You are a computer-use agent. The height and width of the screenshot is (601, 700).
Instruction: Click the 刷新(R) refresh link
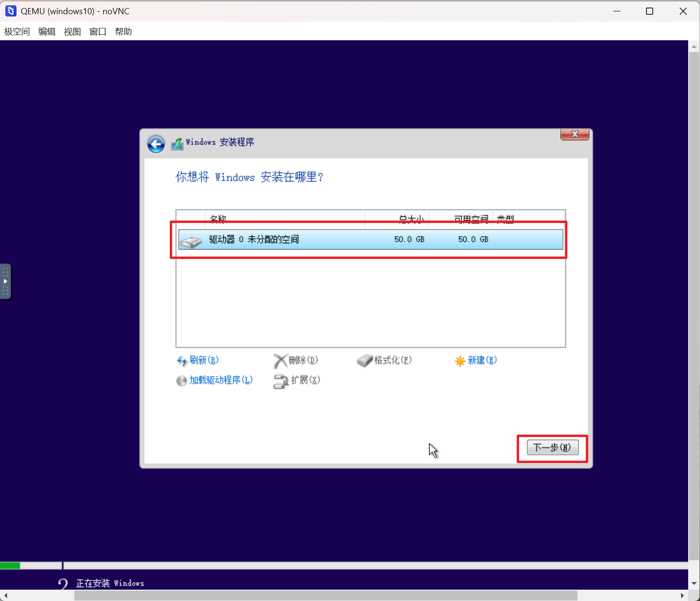click(204, 360)
